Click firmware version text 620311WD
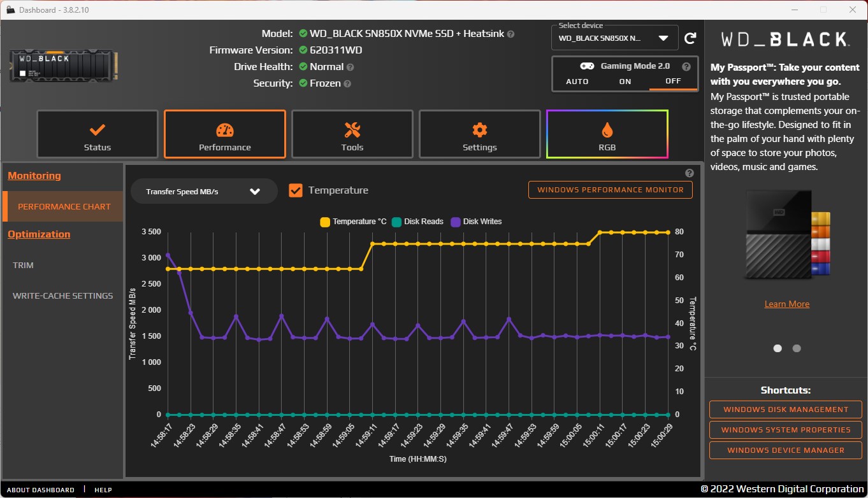 [x=336, y=50]
